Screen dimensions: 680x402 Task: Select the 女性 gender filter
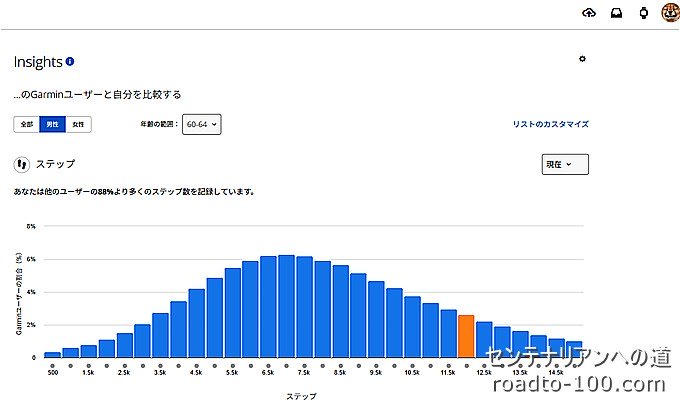pyautogui.click(x=79, y=124)
